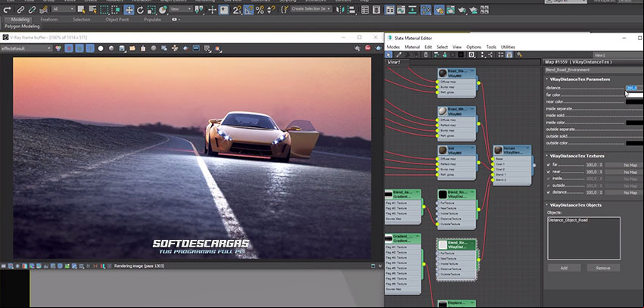Click the Redo arrow in main toolbar
The width and height of the screenshot is (644, 308).
(7, 9)
